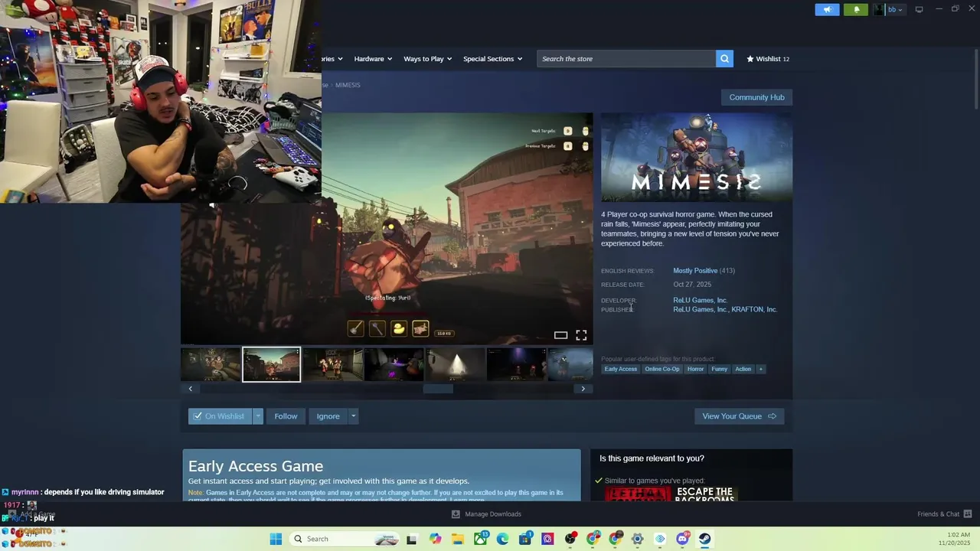This screenshot has width=980, height=551.
Task: Toggle the On Wishlist checkbox button
Action: pyautogui.click(x=220, y=416)
